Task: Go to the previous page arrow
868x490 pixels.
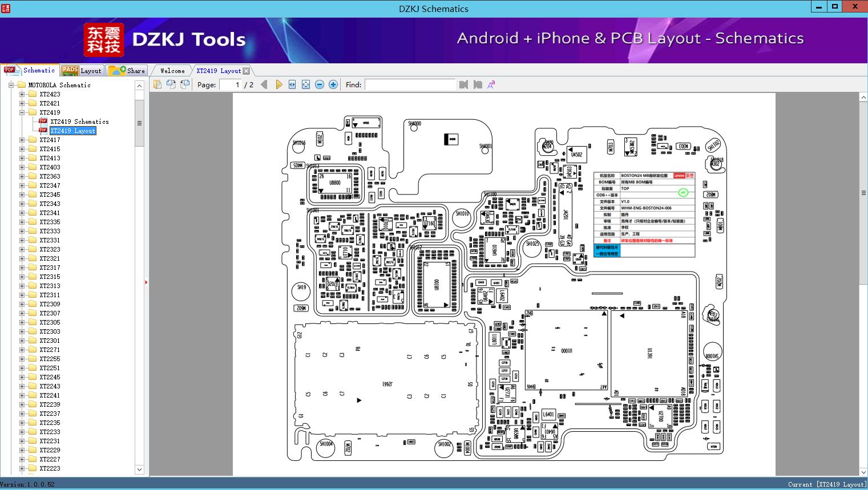Action: tap(264, 84)
